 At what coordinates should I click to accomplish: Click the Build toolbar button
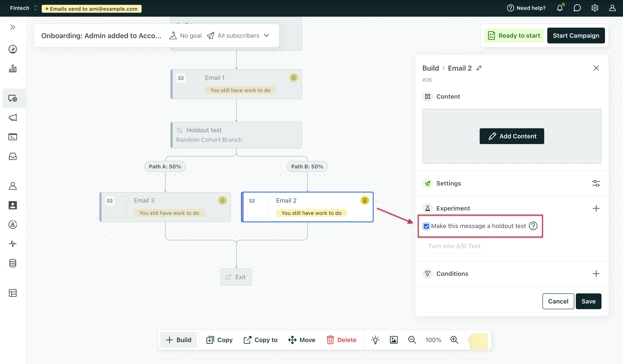click(178, 340)
